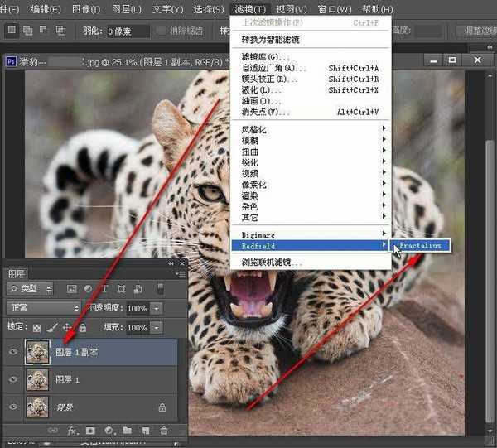The height and width of the screenshot is (448, 497).
Task: Open the 类型 layer filter dropdown
Action: click(30, 288)
